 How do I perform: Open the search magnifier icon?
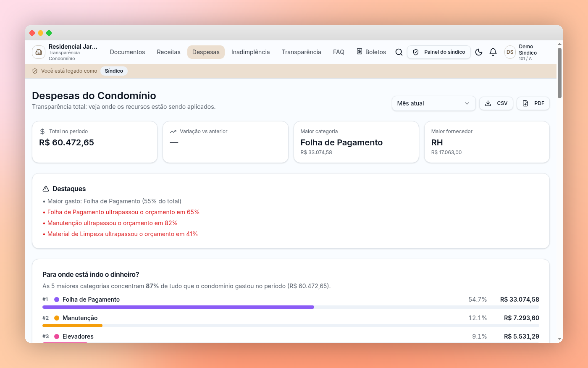pyautogui.click(x=399, y=52)
